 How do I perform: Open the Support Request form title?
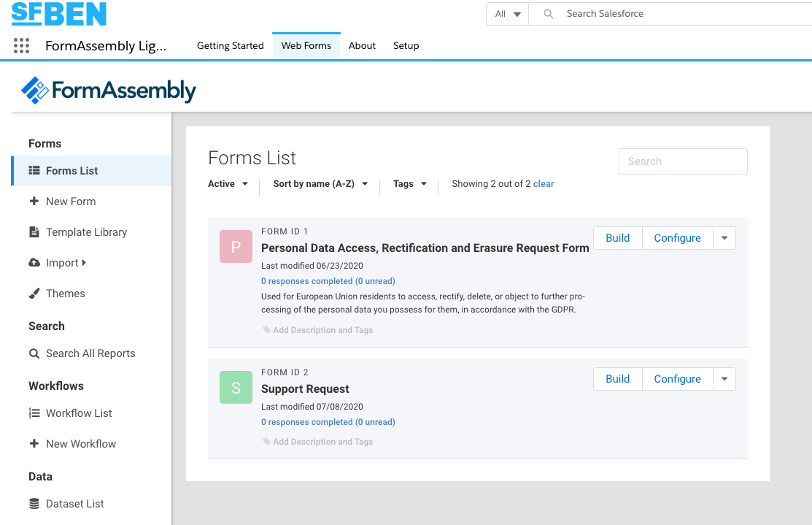(x=305, y=388)
